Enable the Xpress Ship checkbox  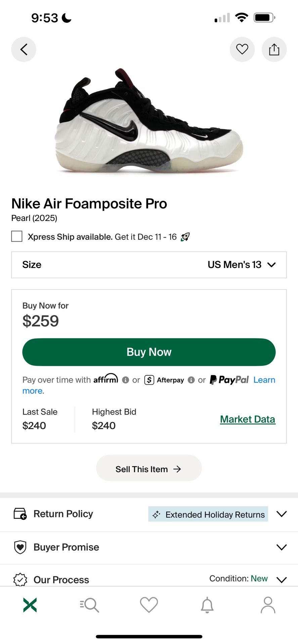(x=17, y=236)
